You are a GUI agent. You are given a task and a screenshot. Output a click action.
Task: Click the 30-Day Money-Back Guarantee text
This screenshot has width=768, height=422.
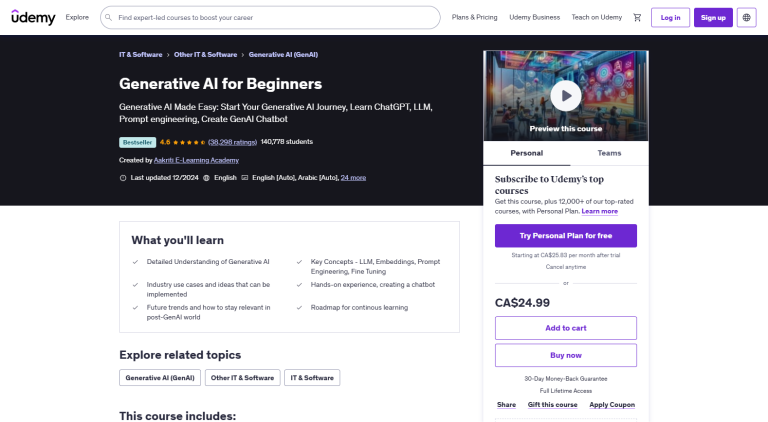coord(566,379)
